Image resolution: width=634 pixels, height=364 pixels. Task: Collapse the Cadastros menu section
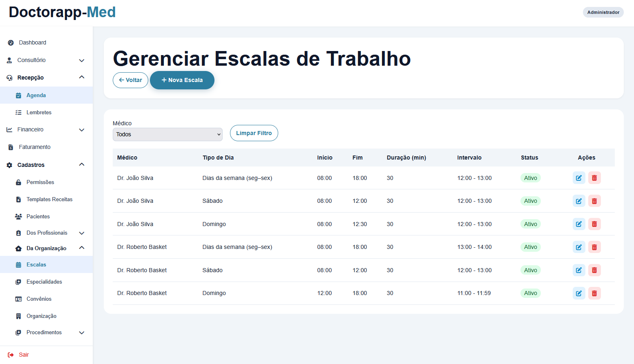pyautogui.click(x=46, y=165)
